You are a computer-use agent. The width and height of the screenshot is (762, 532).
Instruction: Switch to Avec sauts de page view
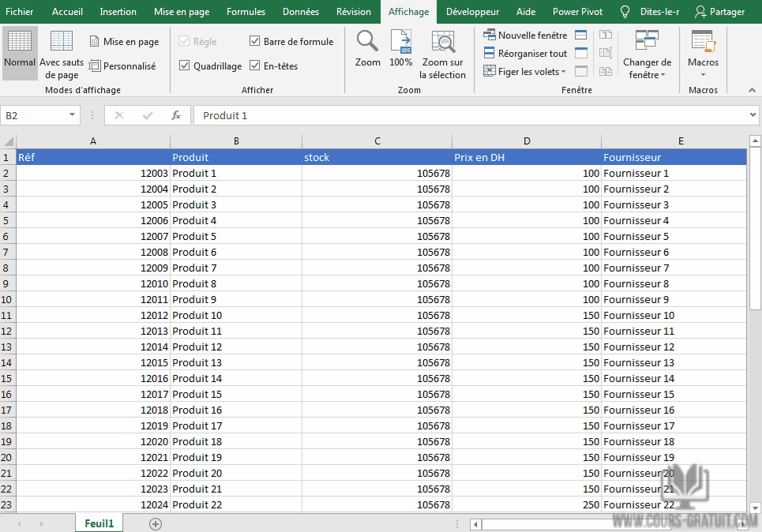pyautogui.click(x=62, y=52)
